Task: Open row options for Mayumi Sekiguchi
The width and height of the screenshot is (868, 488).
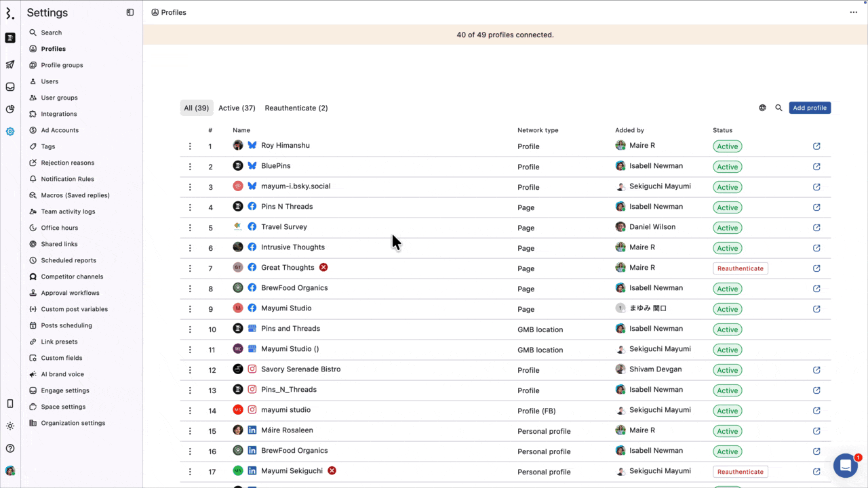Action: pos(190,472)
